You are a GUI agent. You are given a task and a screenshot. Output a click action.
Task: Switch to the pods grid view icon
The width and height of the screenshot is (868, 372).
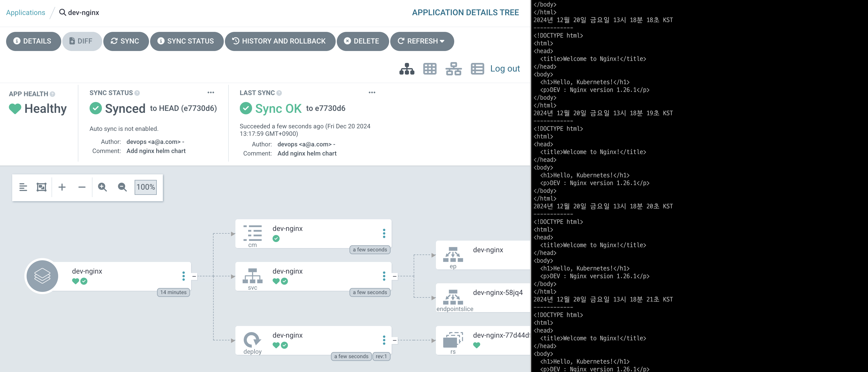coord(430,69)
